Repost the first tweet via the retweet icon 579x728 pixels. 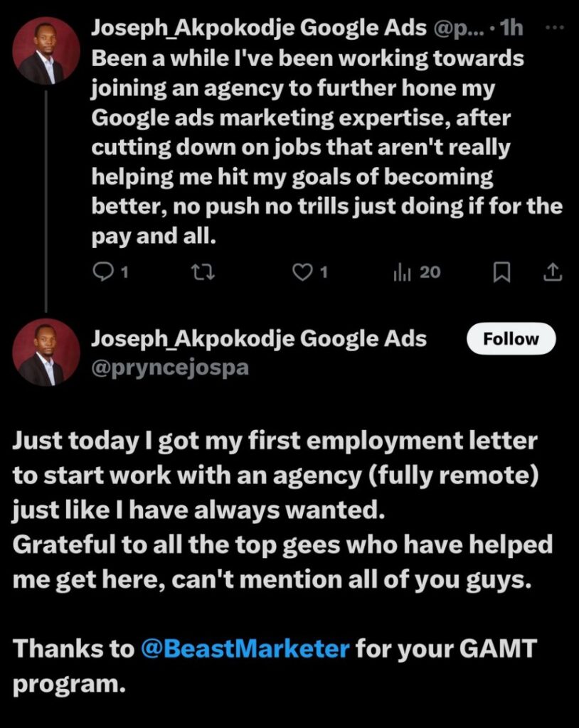click(203, 272)
